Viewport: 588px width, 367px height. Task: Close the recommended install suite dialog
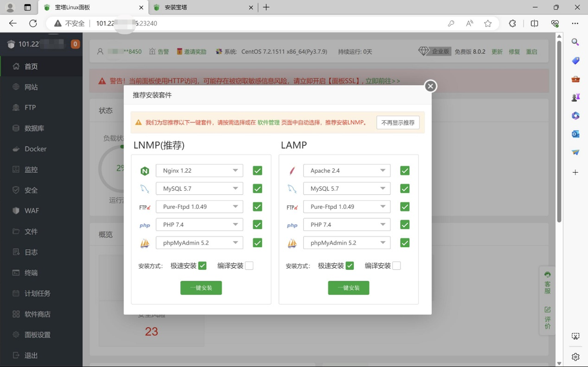pos(430,86)
